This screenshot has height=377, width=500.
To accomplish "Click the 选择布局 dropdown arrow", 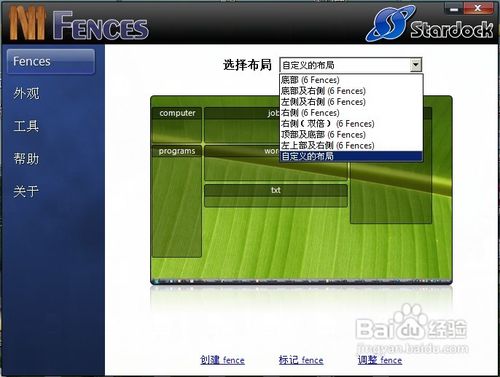I will [x=416, y=65].
